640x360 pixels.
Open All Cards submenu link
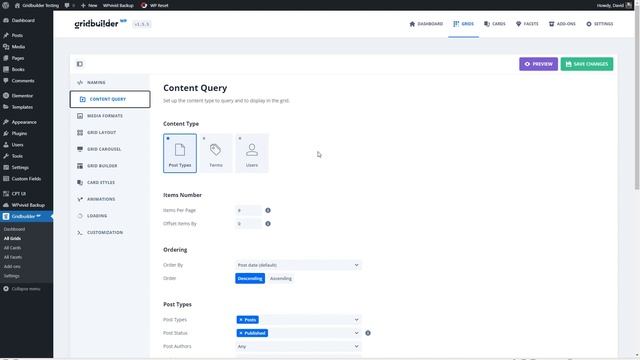[12, 248]
